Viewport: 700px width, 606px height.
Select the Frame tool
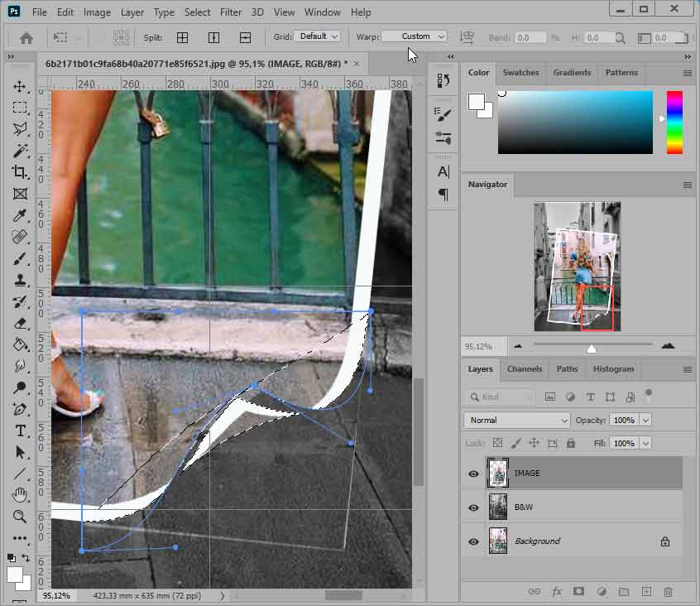[20, 194]
